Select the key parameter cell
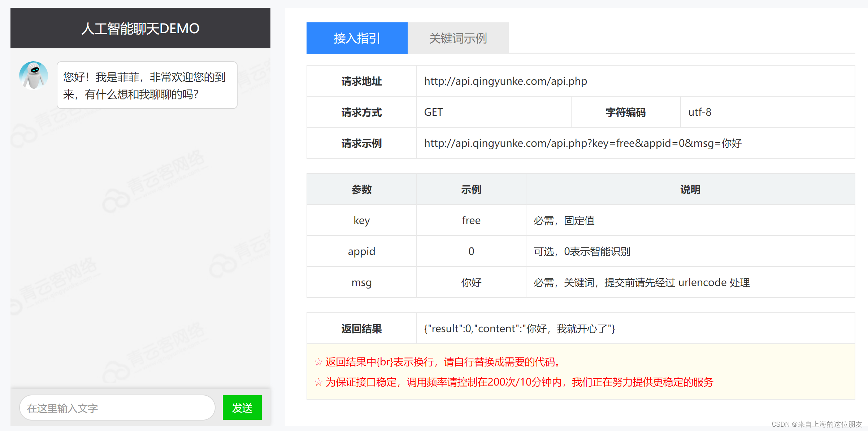Viewport: 868px width, 431px height. pos(361,220)
